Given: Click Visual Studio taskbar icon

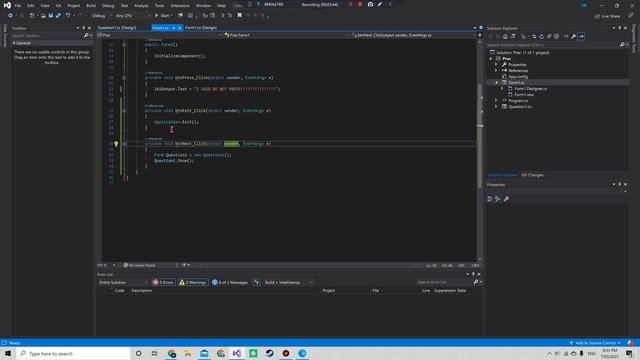Looking at the screenshot, I should pyautogui.click(x=237, y=353).
